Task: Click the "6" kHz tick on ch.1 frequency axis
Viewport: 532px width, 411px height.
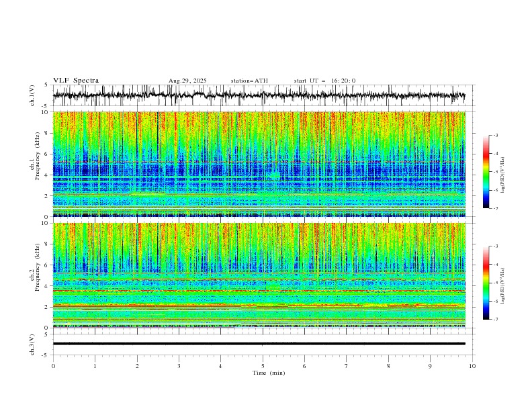Action: tap(48, 154)
